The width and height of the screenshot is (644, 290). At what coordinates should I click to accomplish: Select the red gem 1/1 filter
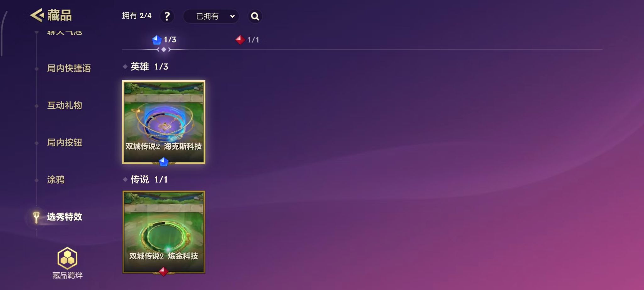(247, 40)
